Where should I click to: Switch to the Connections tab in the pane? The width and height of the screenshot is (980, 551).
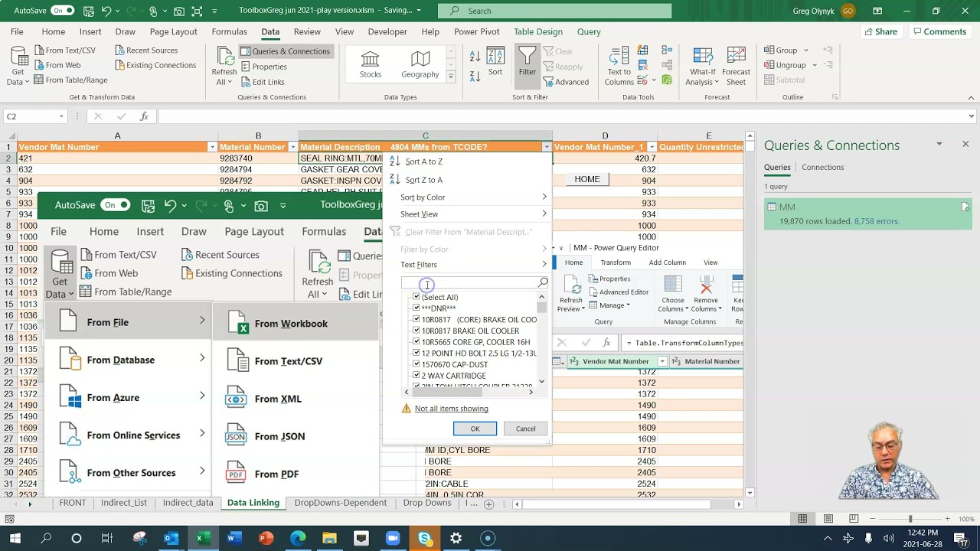point(822,168)
